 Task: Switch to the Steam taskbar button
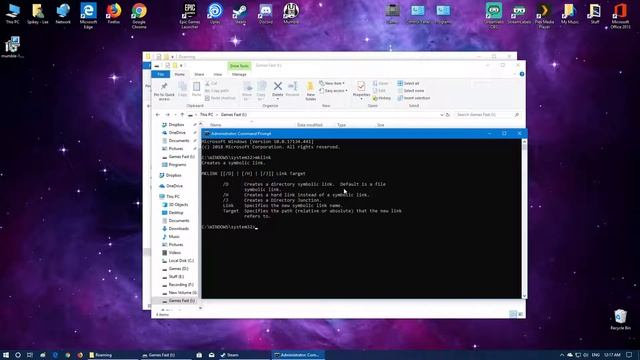coord(243,355)
